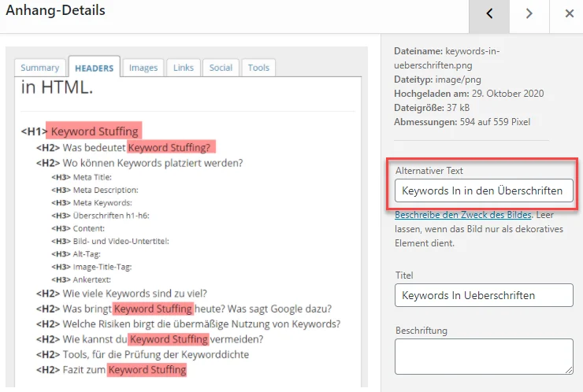This screenshot has width=583, height=392.
Task: Click inside the Beschriftung textarea
Action: click(483, 356)
